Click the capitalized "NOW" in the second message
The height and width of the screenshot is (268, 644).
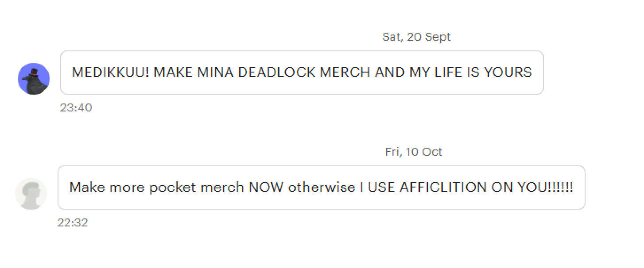tap(266, 188)
